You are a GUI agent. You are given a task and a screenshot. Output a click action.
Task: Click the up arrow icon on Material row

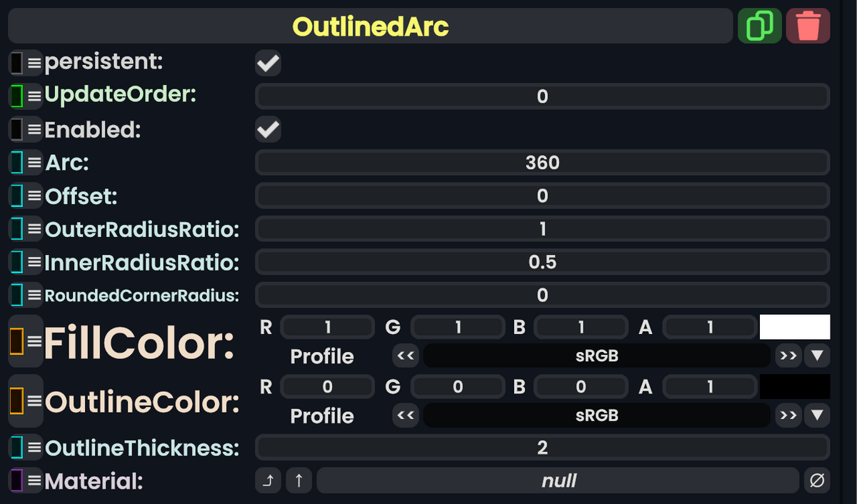(299, 480)
